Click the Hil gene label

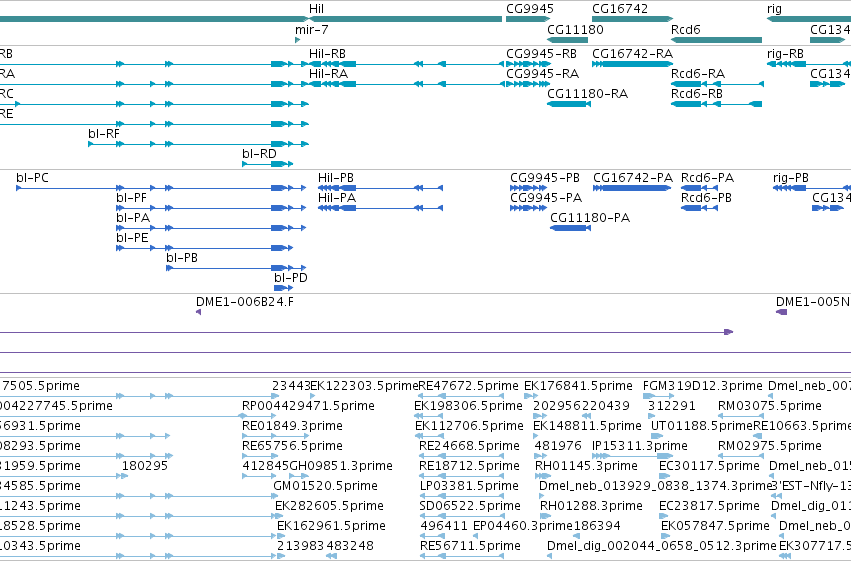[x=316, y=9]
